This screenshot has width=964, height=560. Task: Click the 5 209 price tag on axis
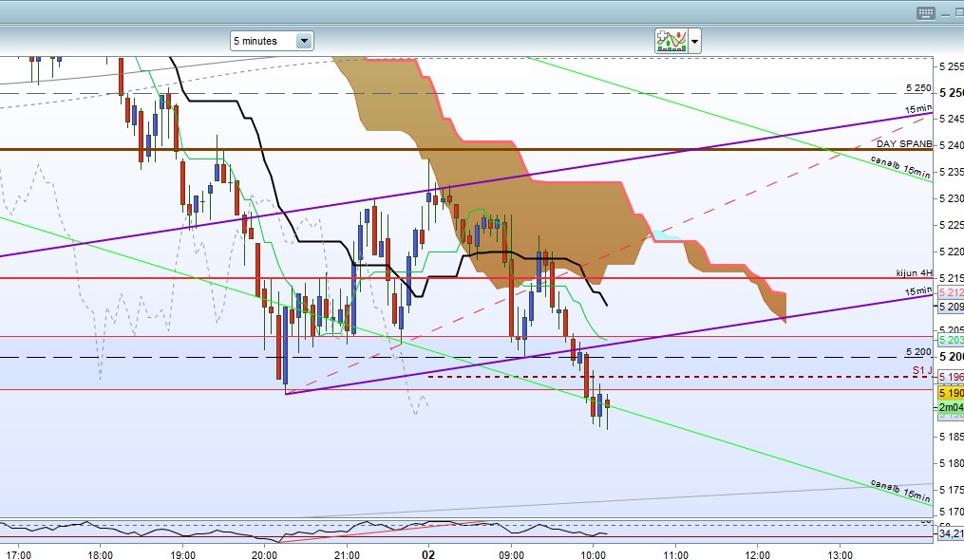tap(951, 307)
